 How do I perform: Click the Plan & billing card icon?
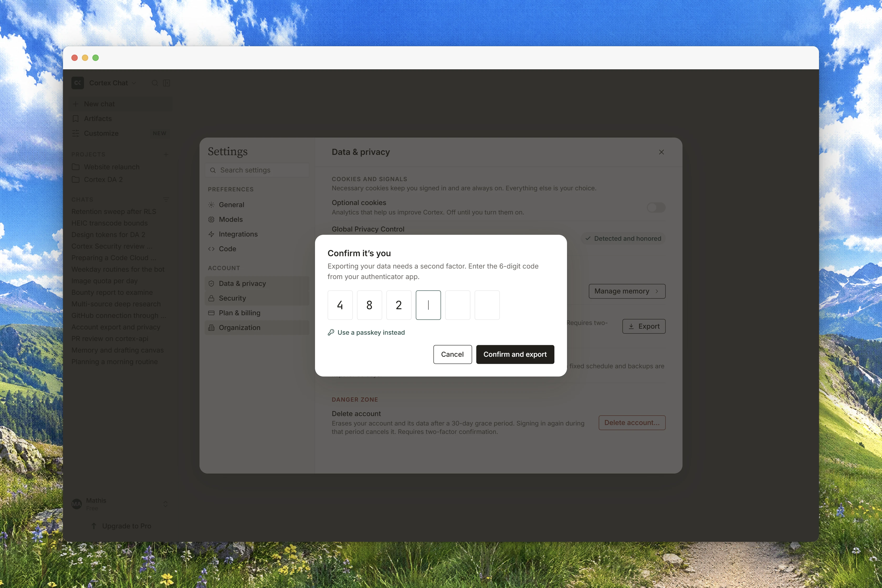coord(212,313)
